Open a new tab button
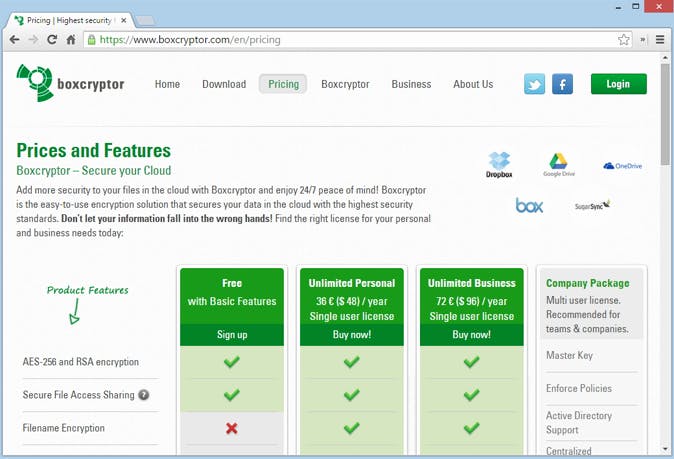Screen dimensions: 674x459 (145, 20)
